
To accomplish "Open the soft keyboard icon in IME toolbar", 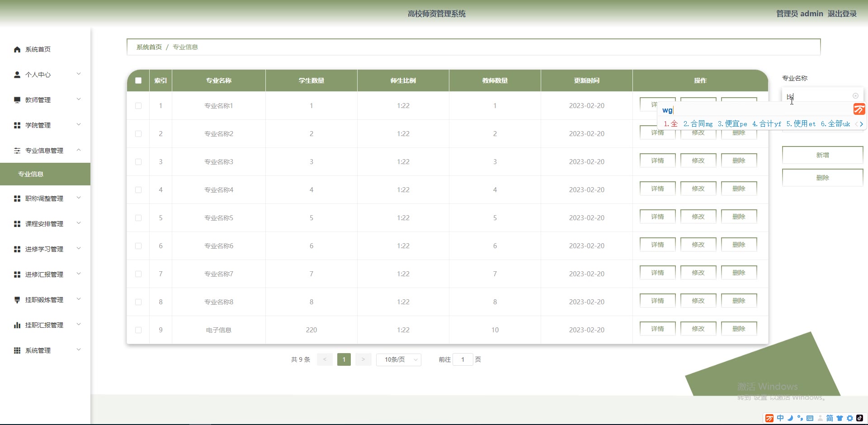I will tap(810, 418).
